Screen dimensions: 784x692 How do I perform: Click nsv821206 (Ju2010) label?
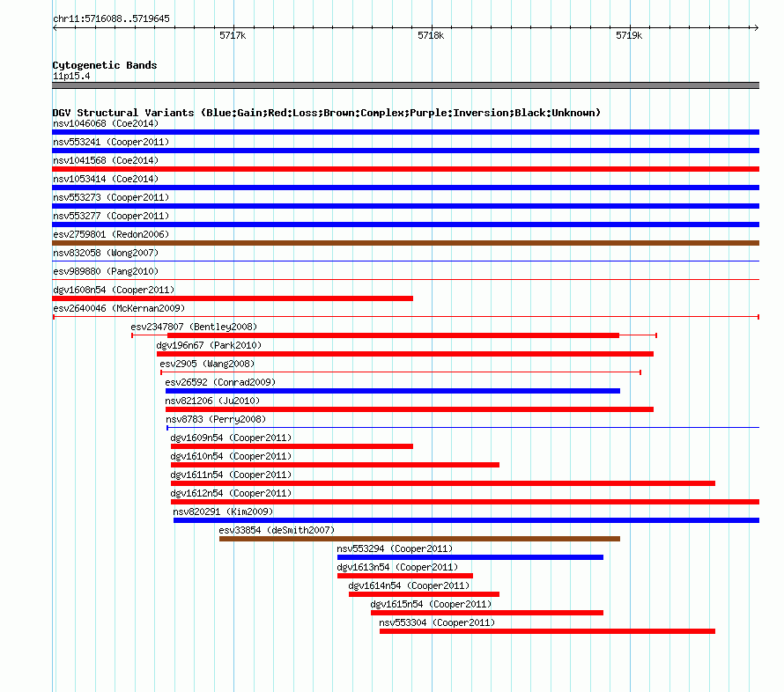tap(212, 401)
